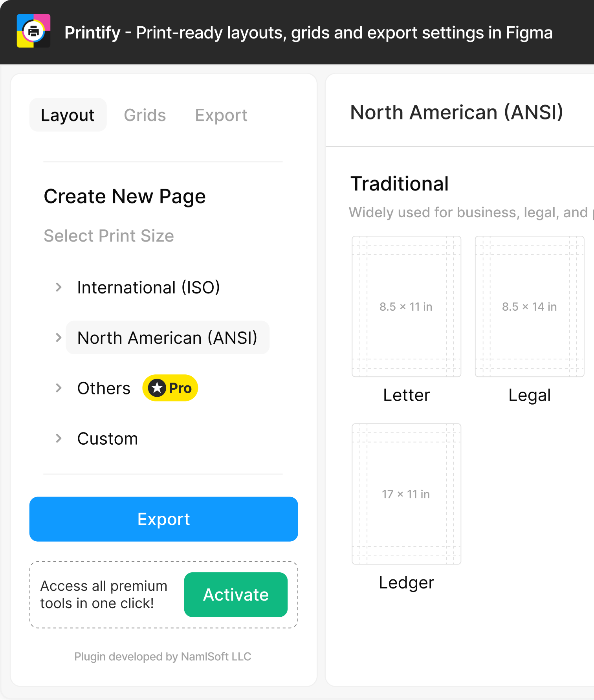Click the Traditional section heading
Image resolution: width=594 pixels, height=700 pixels.
pyautogui.click(x=400, y=183)
